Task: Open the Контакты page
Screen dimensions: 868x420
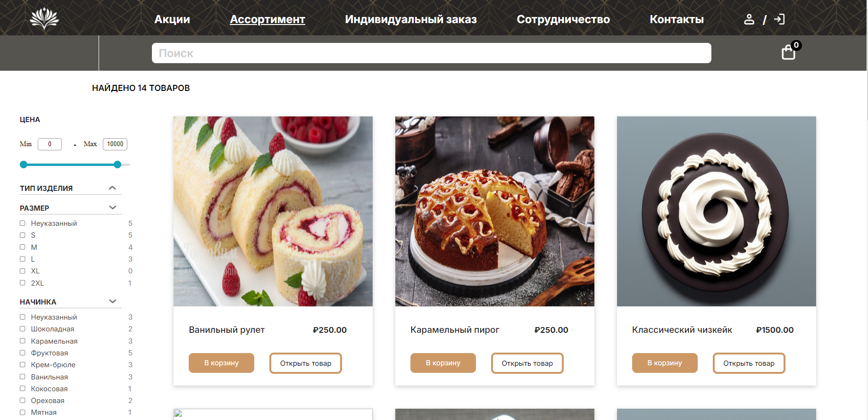Action: pos(676,19)
